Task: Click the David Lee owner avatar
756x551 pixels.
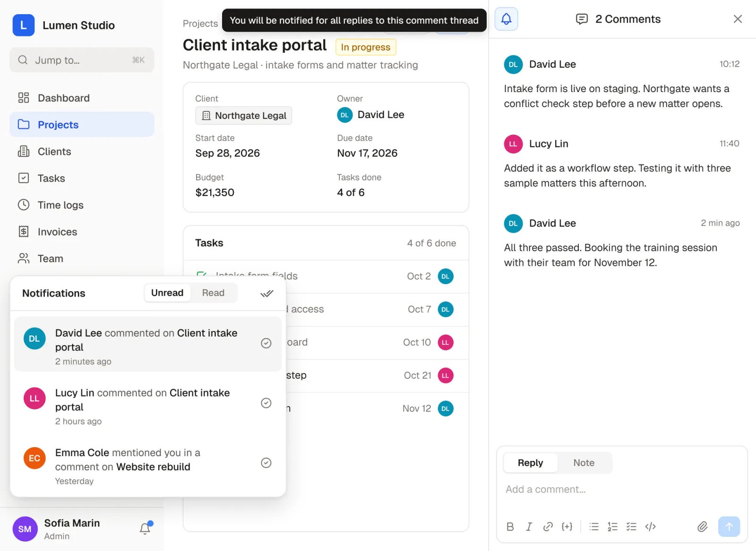Action: [x=345, y=115]
